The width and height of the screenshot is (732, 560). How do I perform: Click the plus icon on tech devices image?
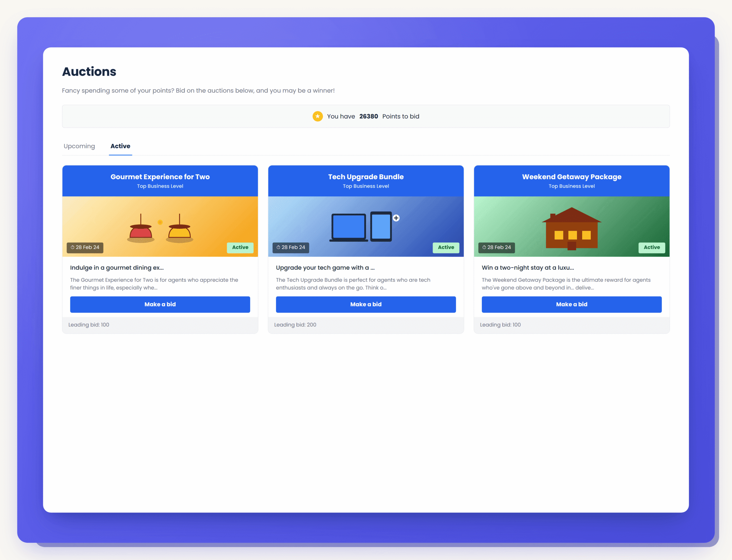396,218
